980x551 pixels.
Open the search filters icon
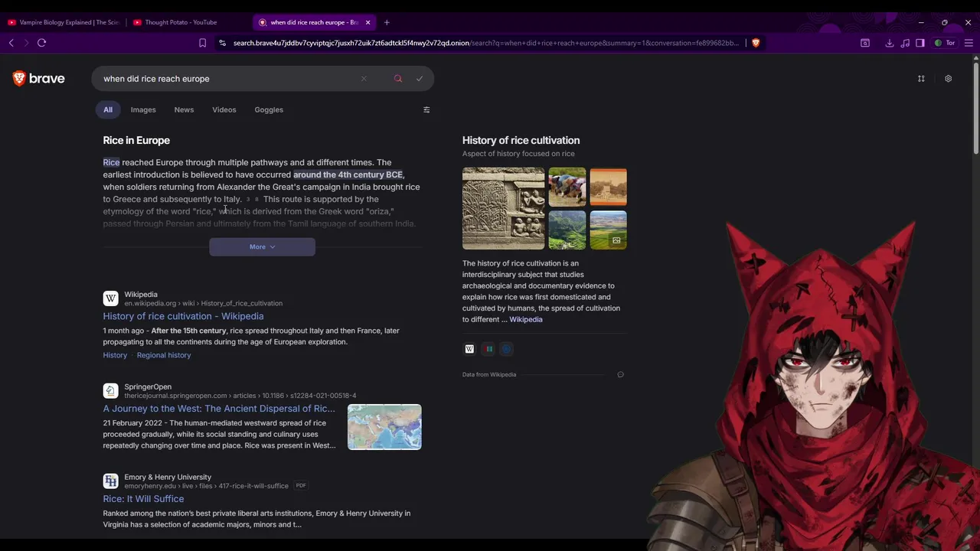pyautogui.click(x=426, y=109)
